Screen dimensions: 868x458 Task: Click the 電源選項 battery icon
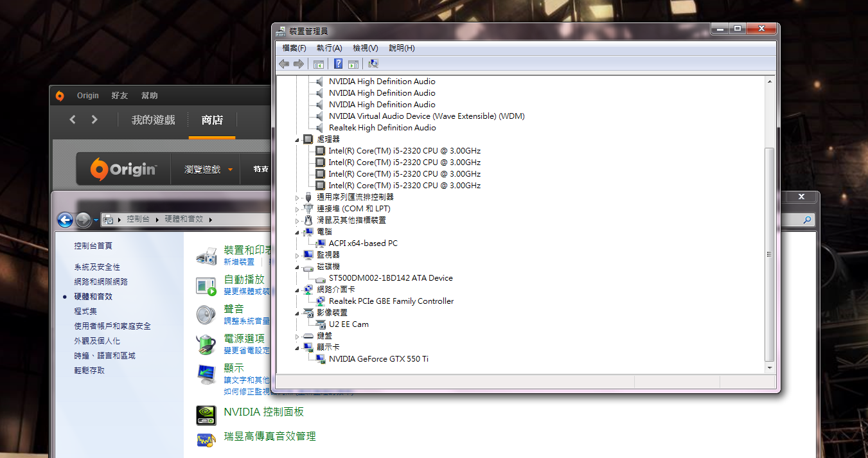point(206,344)
